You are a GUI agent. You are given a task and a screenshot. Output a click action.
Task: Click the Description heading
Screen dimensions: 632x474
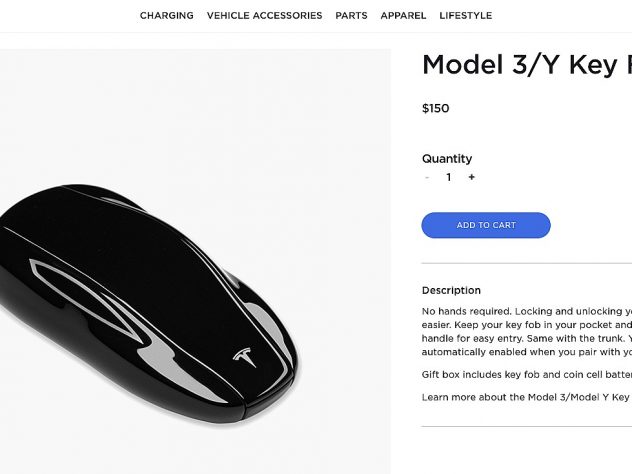(451, 290)
